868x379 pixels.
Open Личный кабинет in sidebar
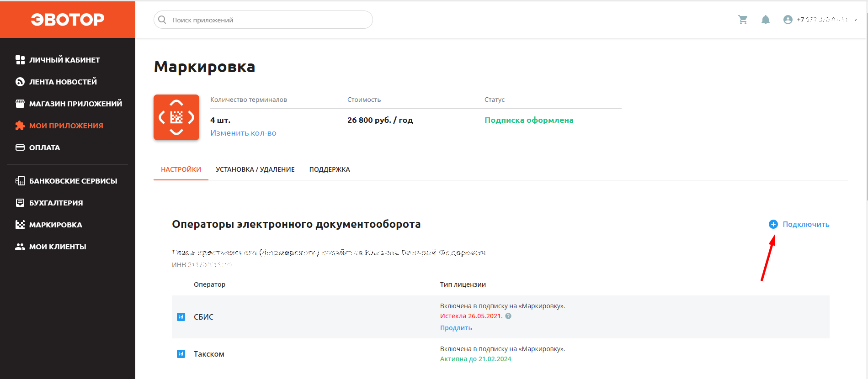[64, 60]
